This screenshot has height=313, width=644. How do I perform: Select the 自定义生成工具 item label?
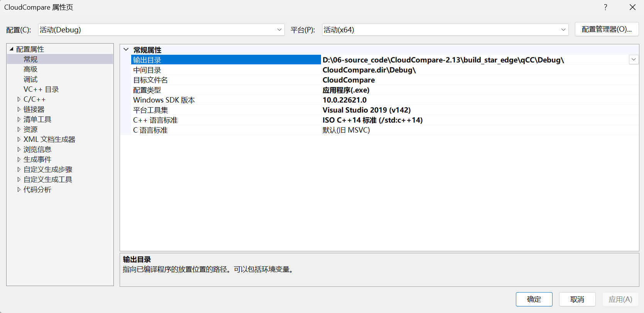pyautogui.click(x=48, y=179)
